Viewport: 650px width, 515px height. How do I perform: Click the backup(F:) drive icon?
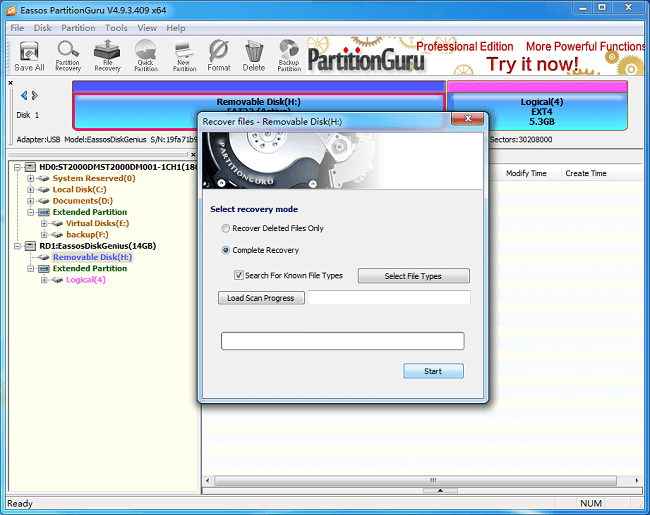point(57,235)
